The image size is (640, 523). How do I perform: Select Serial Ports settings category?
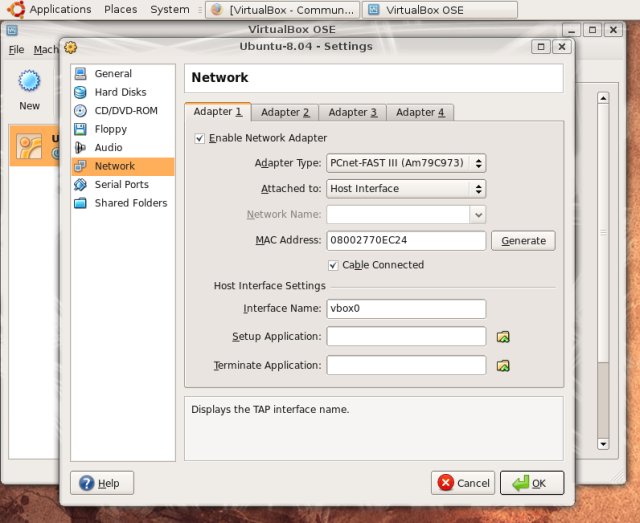[x=123, y=185]
